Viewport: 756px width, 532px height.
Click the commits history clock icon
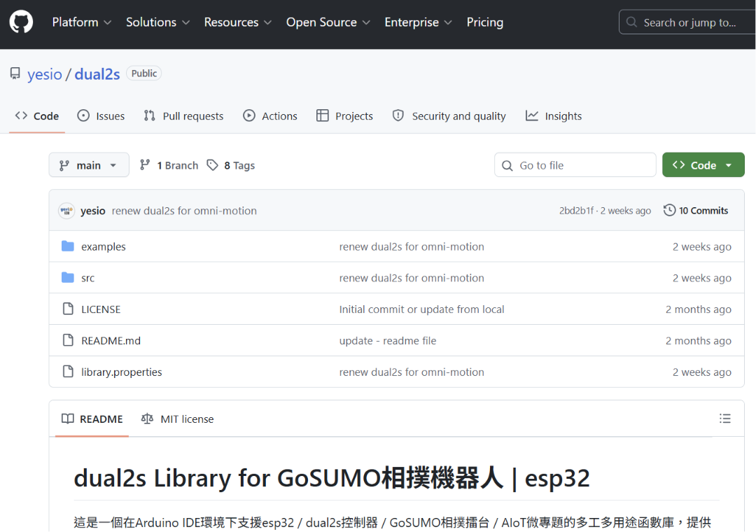point(669,210)
